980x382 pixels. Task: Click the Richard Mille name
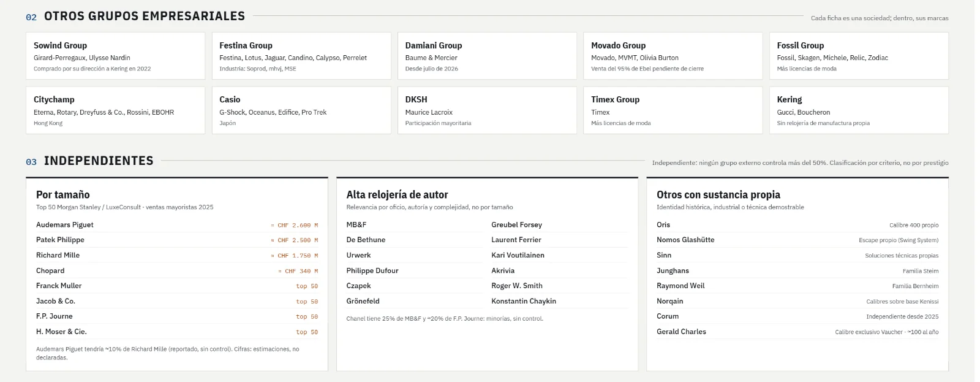click(x=58, y=255)
